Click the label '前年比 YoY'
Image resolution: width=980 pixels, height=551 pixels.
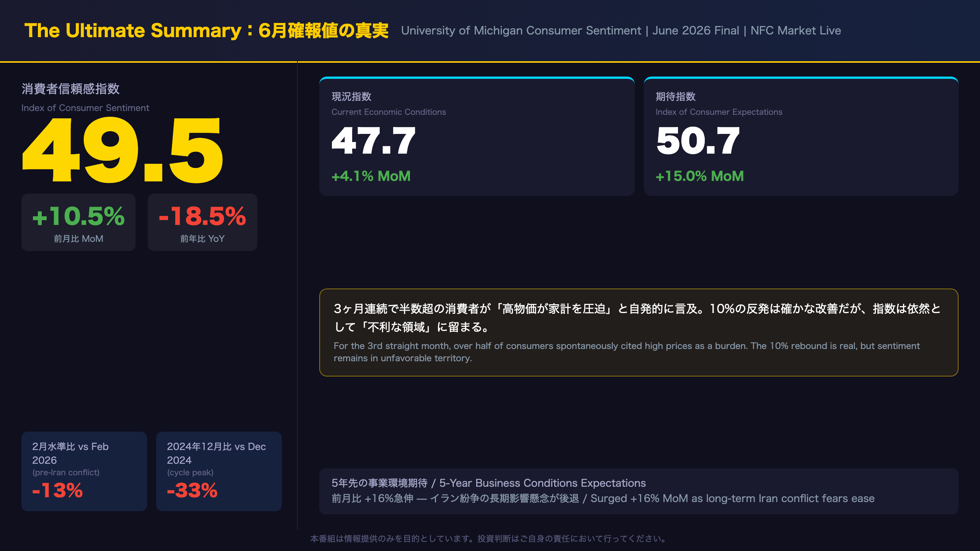(x=202, y=239)
